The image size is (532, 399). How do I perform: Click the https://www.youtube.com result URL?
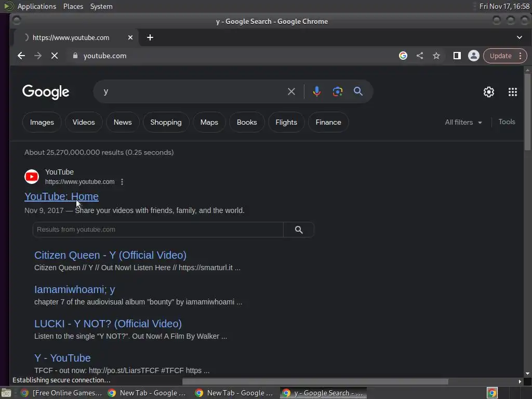79,182
